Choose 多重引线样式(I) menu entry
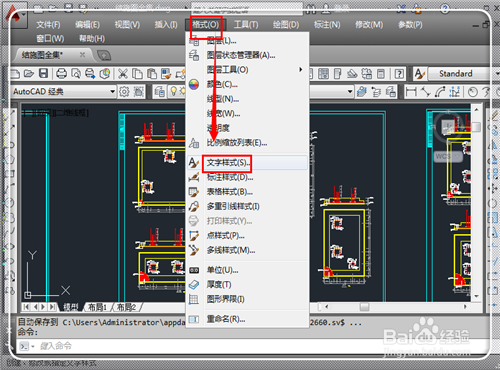 click(x=247, y=206)
